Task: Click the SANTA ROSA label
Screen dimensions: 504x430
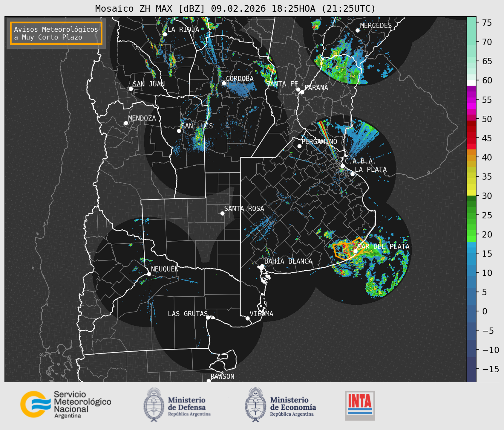Action: (244, 208)
